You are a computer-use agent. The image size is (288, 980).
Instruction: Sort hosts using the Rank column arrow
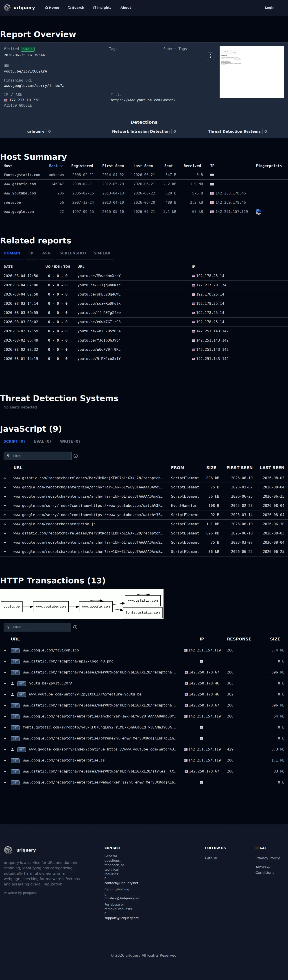pos(61,166)
